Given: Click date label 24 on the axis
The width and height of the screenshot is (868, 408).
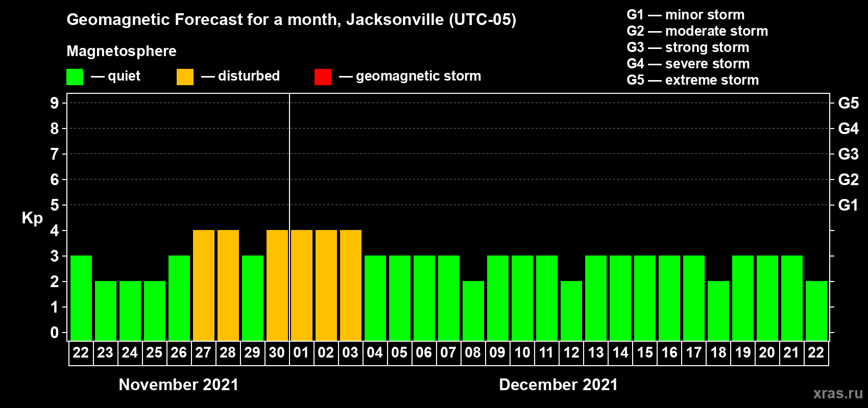Looking at the screenshot, I should pos(130,352).
